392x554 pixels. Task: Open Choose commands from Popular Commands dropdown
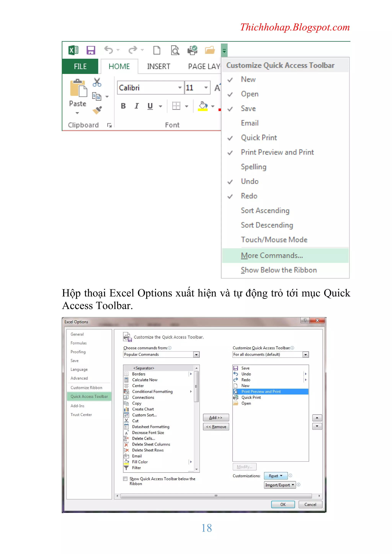[196, 354]
